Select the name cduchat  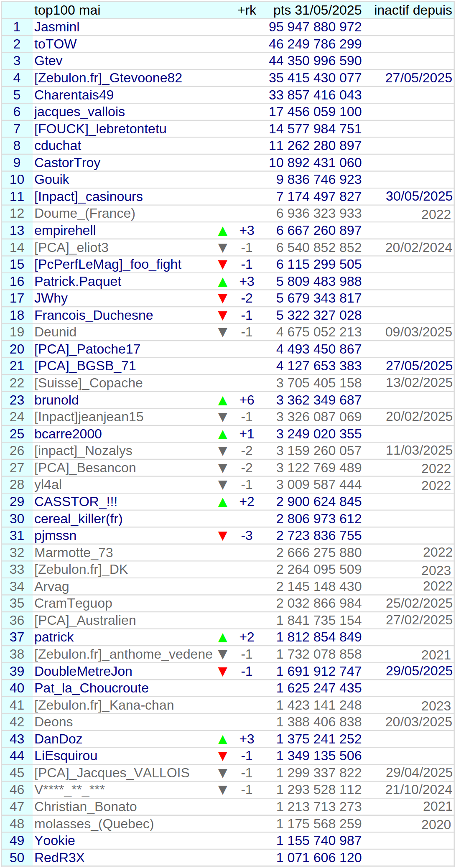pyautogui.click(x=58, y=145)
